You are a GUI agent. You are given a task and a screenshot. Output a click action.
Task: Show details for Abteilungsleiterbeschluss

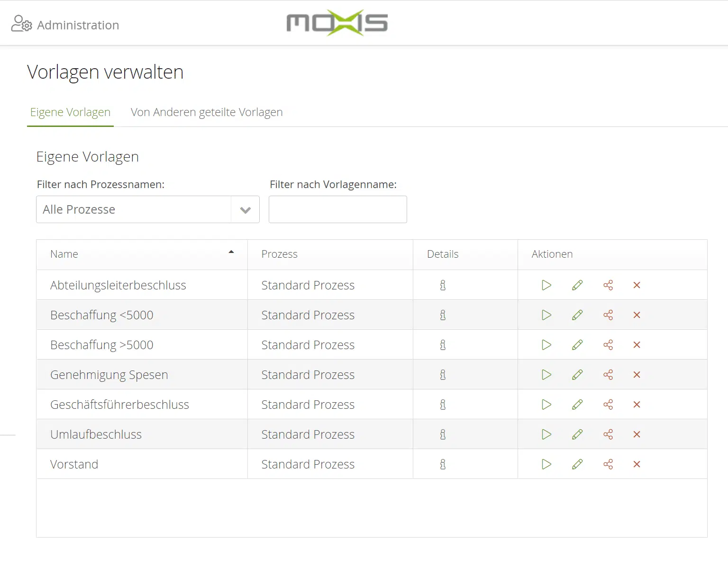pos(443,285)
